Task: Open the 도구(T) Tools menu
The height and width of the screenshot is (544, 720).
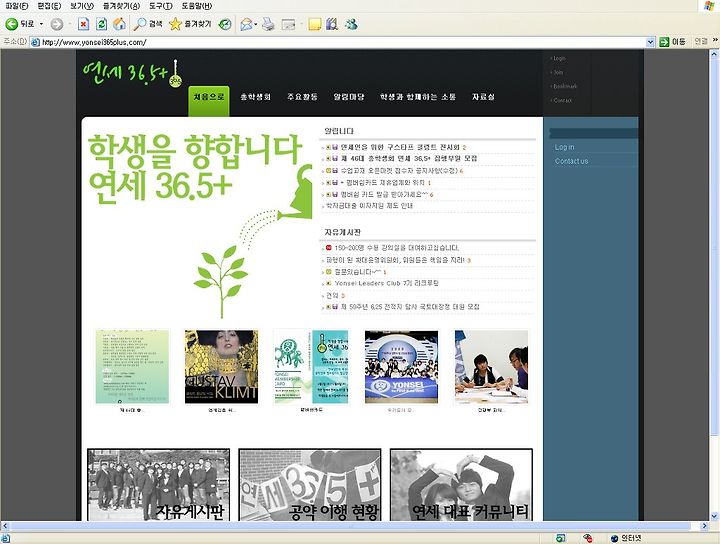Action: tap(161, 6)
